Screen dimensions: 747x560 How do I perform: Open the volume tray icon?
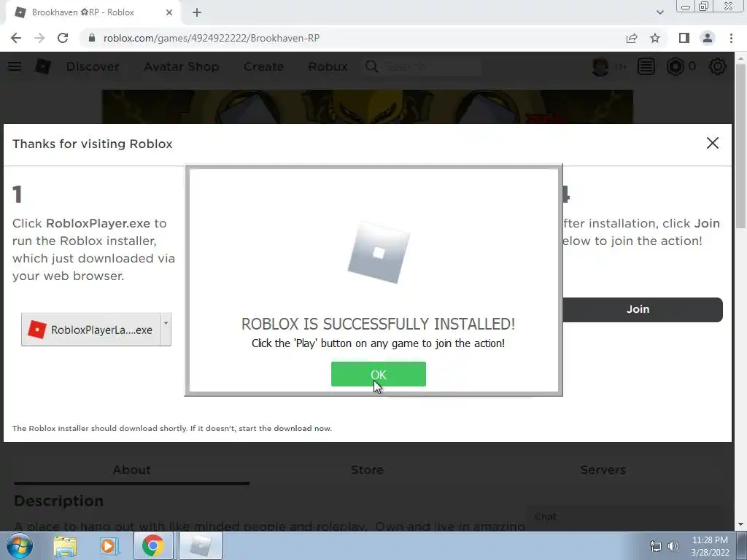point(673,546)
